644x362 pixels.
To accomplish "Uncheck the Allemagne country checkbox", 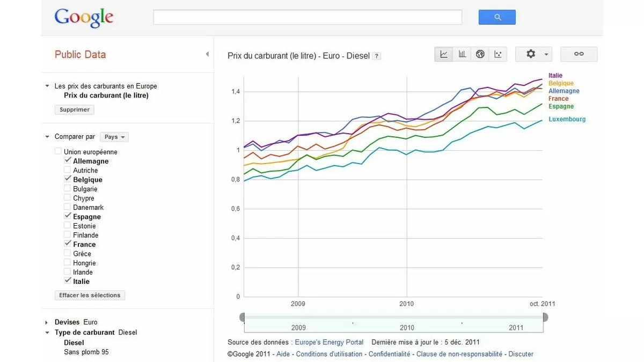I will coord(68,159).
